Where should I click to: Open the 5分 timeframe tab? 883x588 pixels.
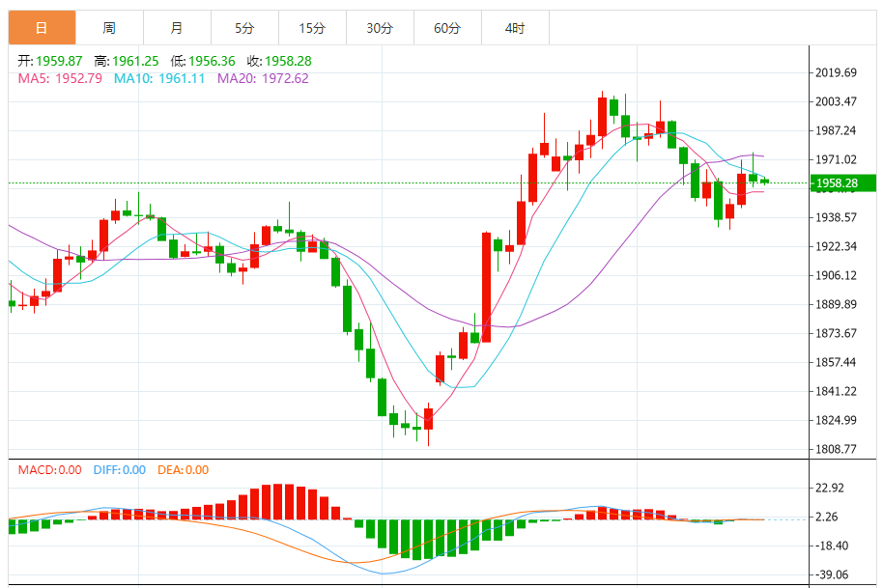[x=244, y=28]
